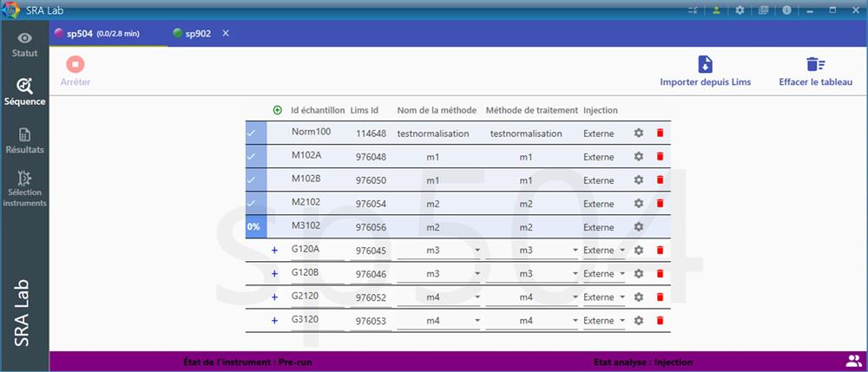The image size is (868, 372).
Task: Open Nom de la méthode dropdown for G120A
Action: coord(438,251)
